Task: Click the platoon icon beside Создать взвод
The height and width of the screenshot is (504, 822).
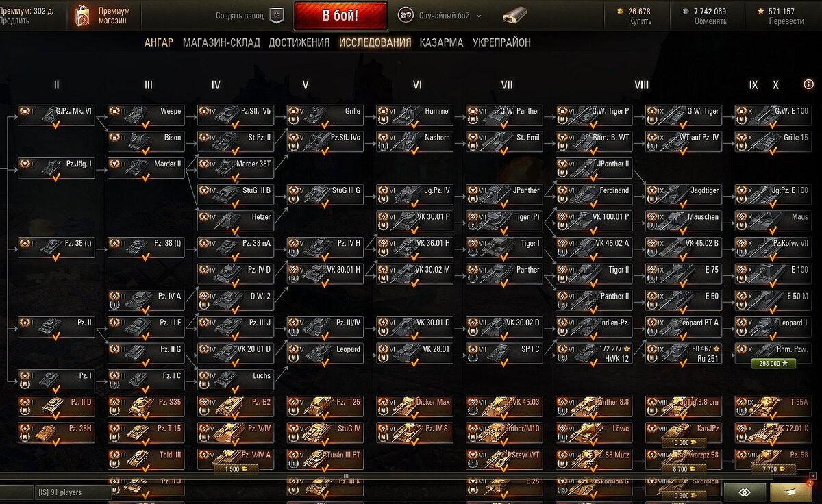Action: 277,15
